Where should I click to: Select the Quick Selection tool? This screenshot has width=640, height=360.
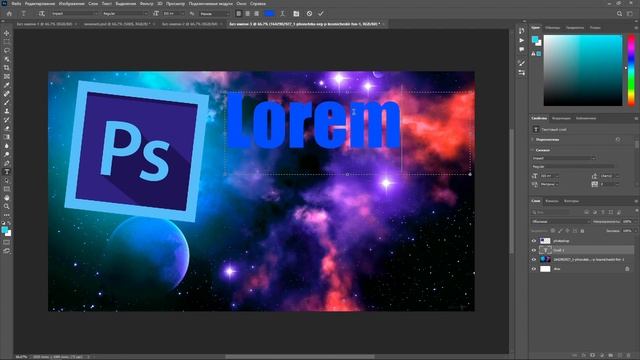click(7, 59)
